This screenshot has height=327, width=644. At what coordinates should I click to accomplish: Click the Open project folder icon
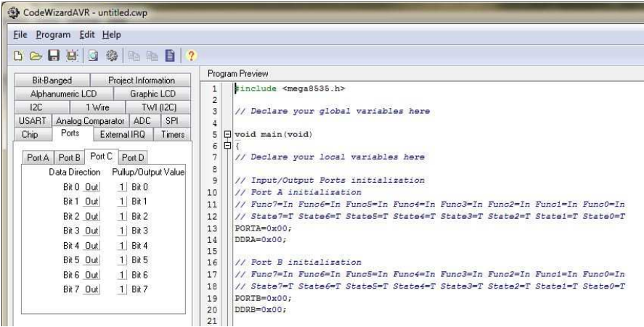(x=36, y=56)
